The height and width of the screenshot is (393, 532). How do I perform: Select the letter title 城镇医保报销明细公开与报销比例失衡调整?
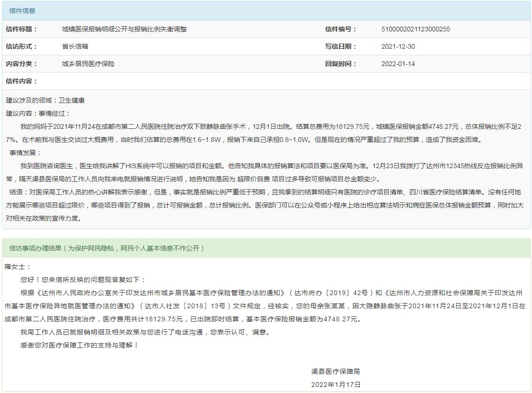[x=124, y=29]
